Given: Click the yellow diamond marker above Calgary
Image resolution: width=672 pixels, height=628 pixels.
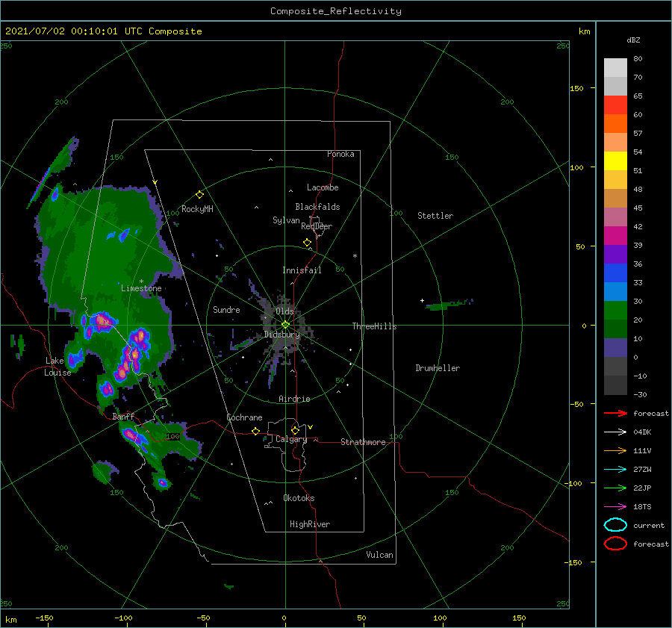Looking at the screenshot, I should coord(295,430).
